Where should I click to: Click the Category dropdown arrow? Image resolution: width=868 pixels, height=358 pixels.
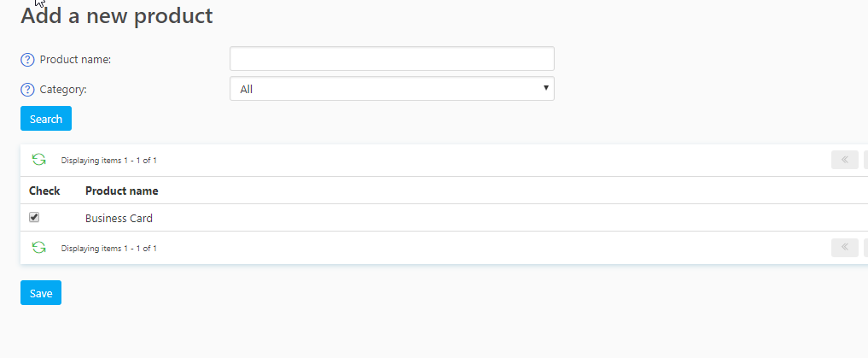[546, 87]
